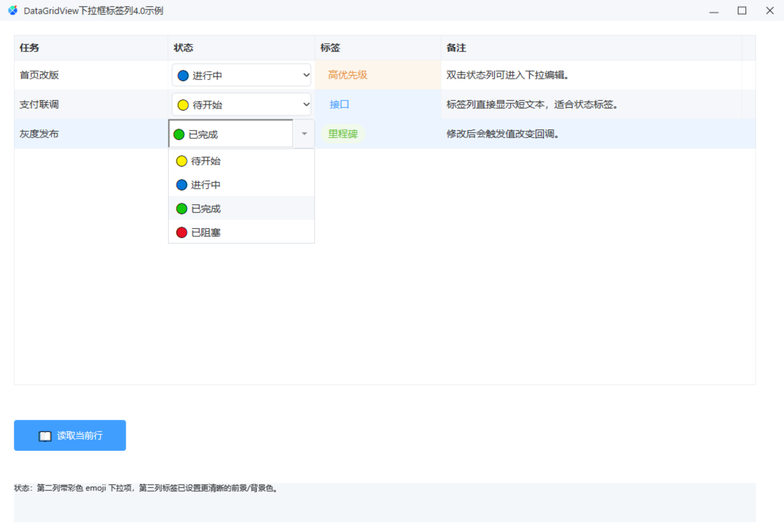
Task: Click the note 修改后会触发值改变回调。
Action: pos(503,134)
